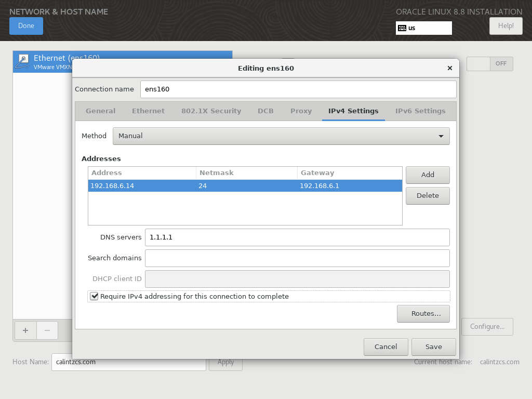This screenshot has width=532, height=399.
Task: Click the Netmask column header
Action: click(247, 173)
